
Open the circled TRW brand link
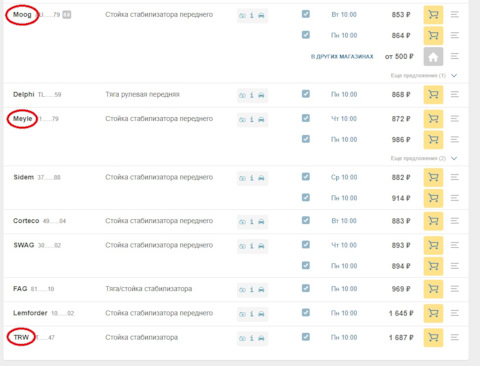[x=21, y=337]
